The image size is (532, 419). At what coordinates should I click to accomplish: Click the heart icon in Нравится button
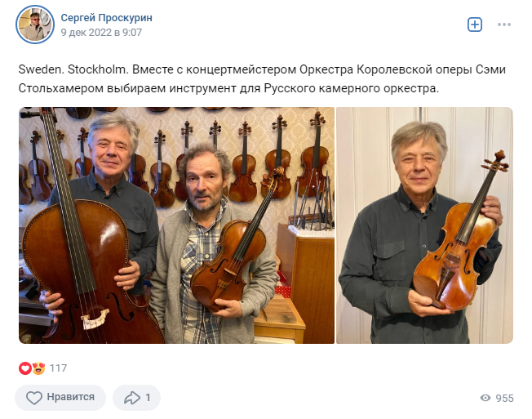click(34, 398)
